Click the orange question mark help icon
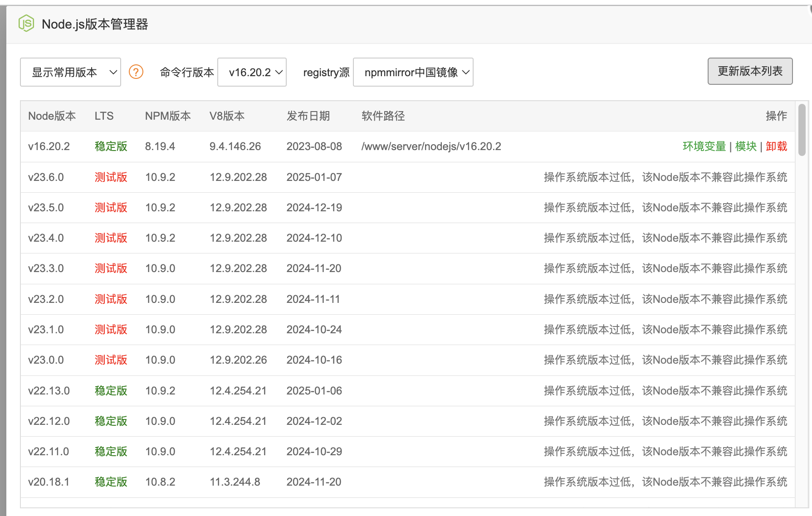Image resolution: width=812 pixels, height=516 pixels. click(136, 72)
